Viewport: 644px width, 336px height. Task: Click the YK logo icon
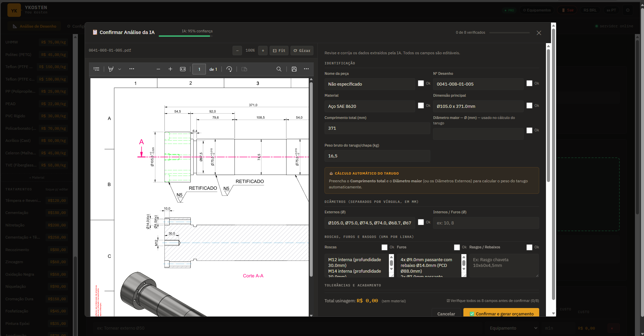14,10
